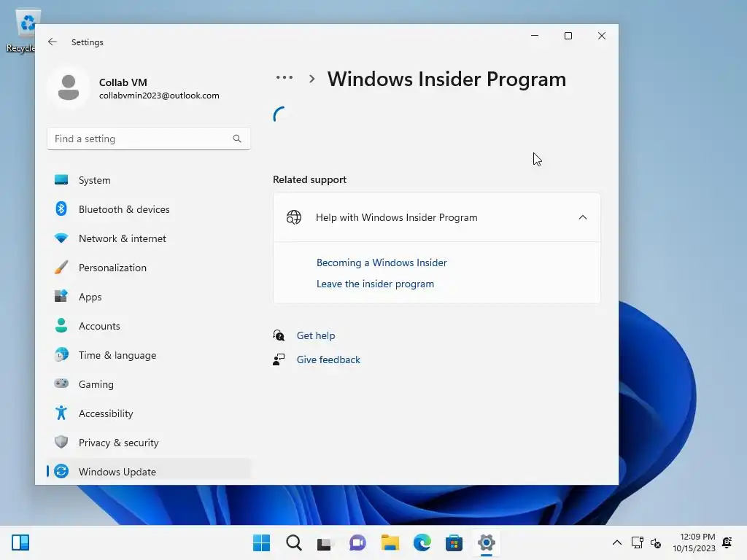Click the Windows Update sync icon
Screen dimensions: 747x560
point(61,471)
